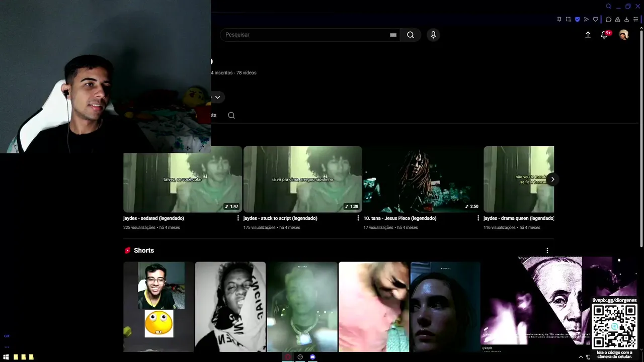Open the upload video icon
This screenshot has width=644, height=362.
(x=588, y=35)
